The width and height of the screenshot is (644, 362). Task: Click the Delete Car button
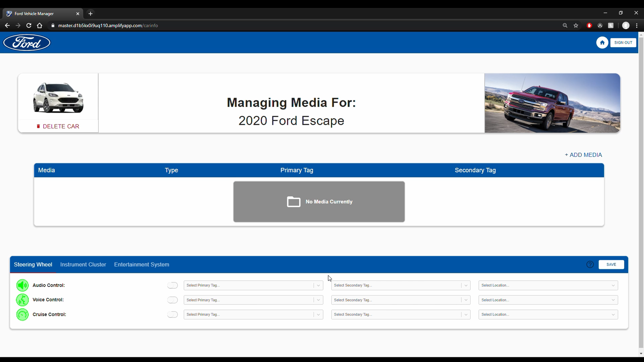click(x=58, y=126)
